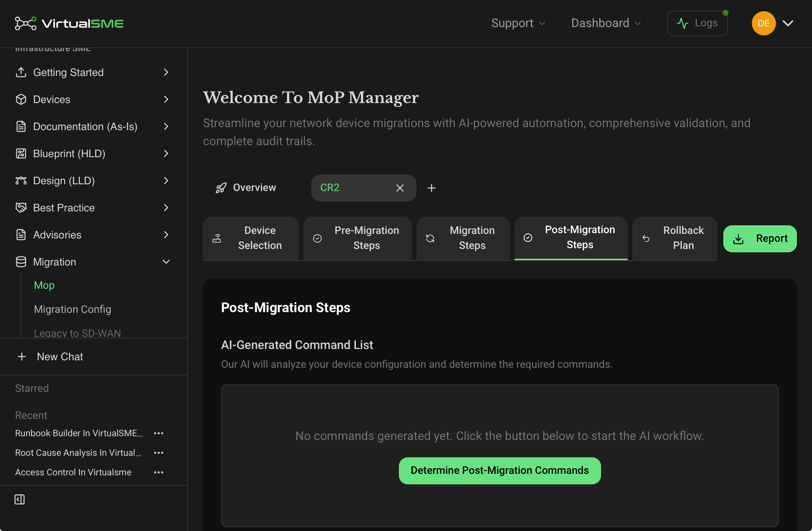Open the Dashboard dropdown
812x531 pixels.
click(606, 23)
